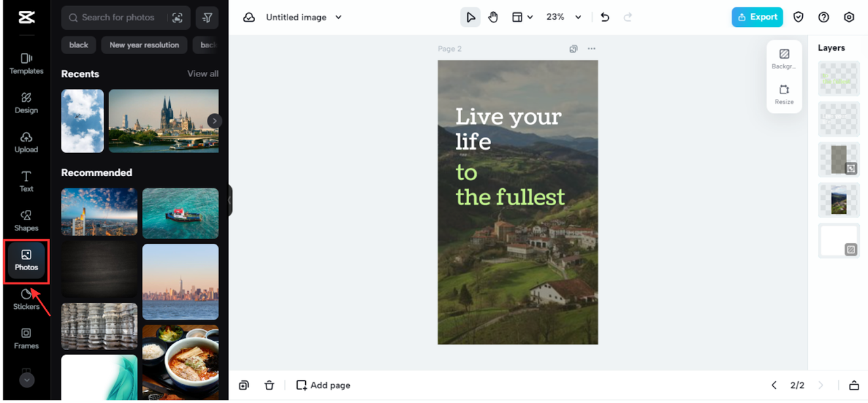Duplicate page icon in bottom bar
The image size is (868, 403).
[243, 385]
